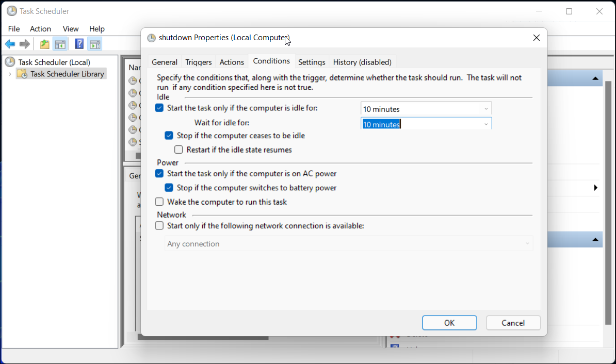Enable restart if the idle state resumes

click(179, 150)
